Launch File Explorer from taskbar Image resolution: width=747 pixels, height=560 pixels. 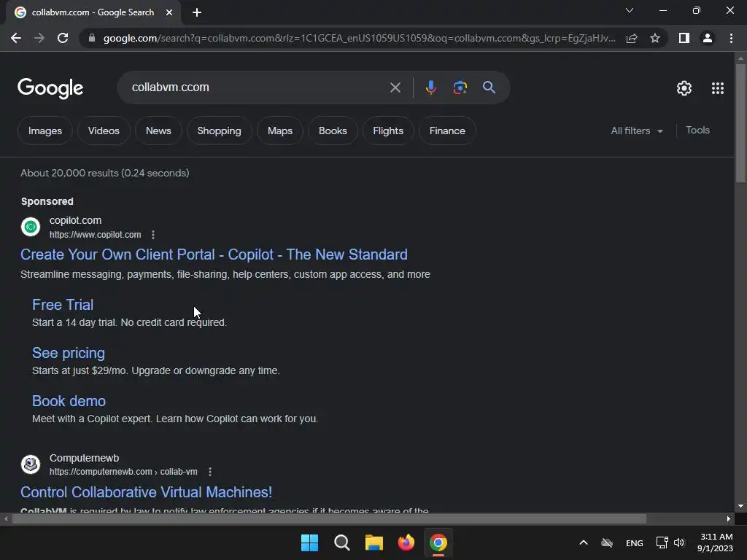point(374,542)
